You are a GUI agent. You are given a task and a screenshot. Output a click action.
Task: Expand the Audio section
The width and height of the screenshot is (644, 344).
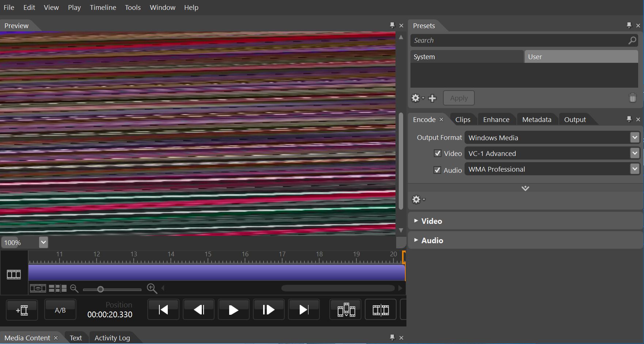click(525, 240)
